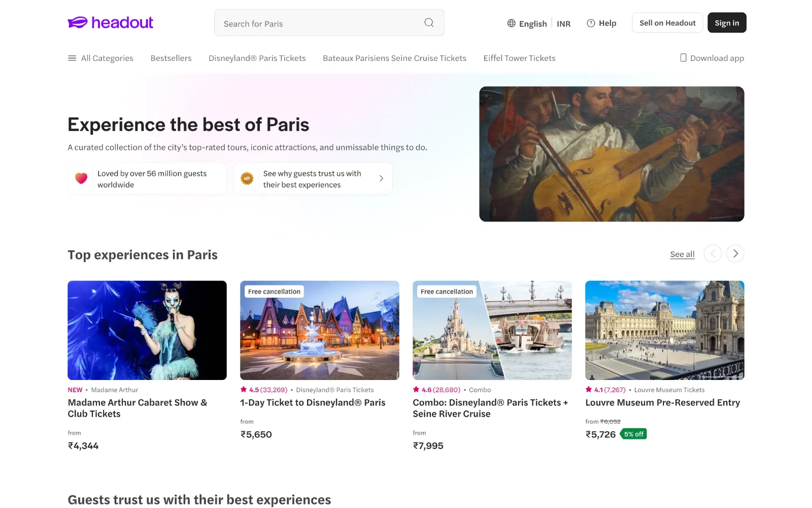Screen dimensions: 812x508
Task: Click the ₹4,344 price text
Action: pos(83,446)
